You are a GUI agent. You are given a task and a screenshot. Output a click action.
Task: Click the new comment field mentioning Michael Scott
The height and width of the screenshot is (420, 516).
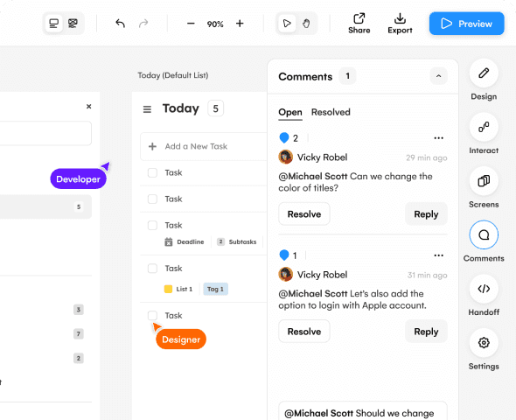click(363, 410)
